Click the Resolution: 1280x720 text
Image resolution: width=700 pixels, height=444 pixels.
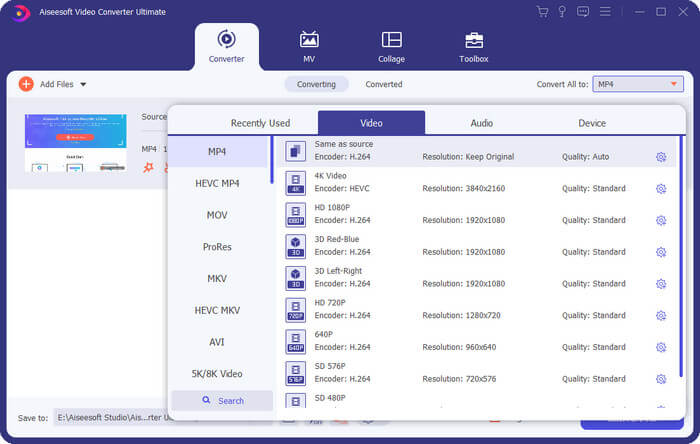tap(461, 315)
